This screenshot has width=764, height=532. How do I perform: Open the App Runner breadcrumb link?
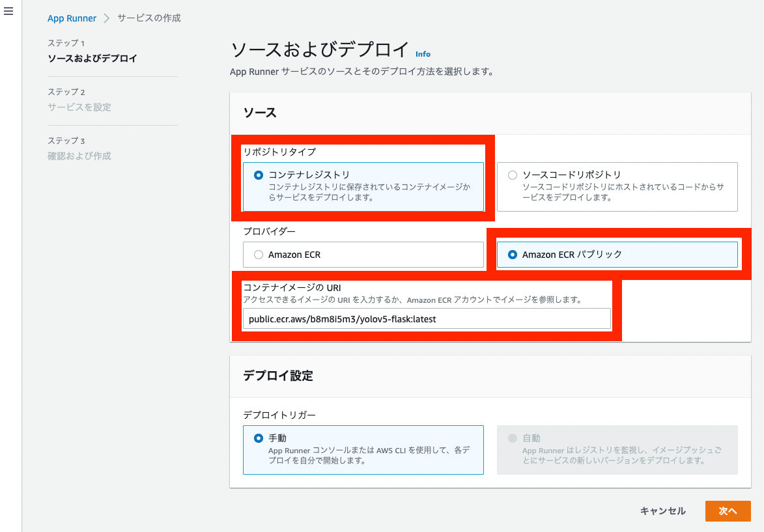coord(72,18)
